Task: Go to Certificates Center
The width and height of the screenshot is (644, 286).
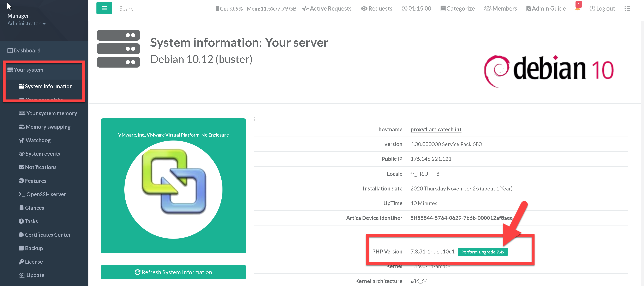Action: click(48, 235)
